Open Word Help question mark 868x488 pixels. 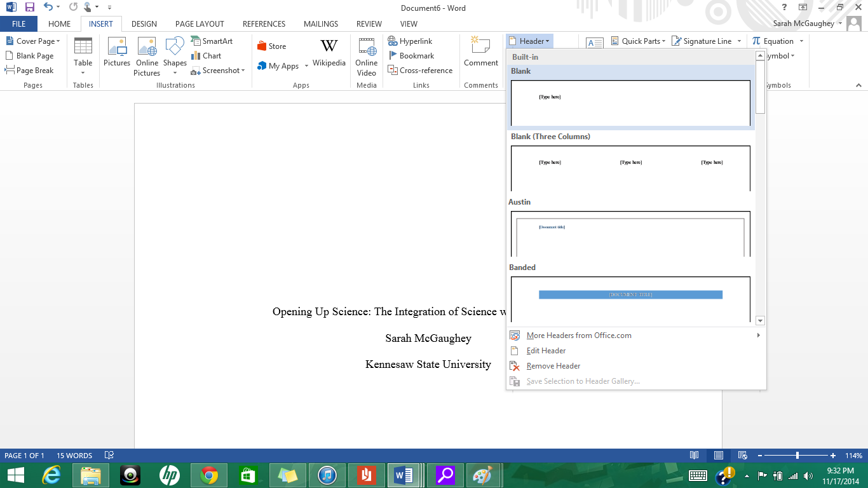point(785,8)
